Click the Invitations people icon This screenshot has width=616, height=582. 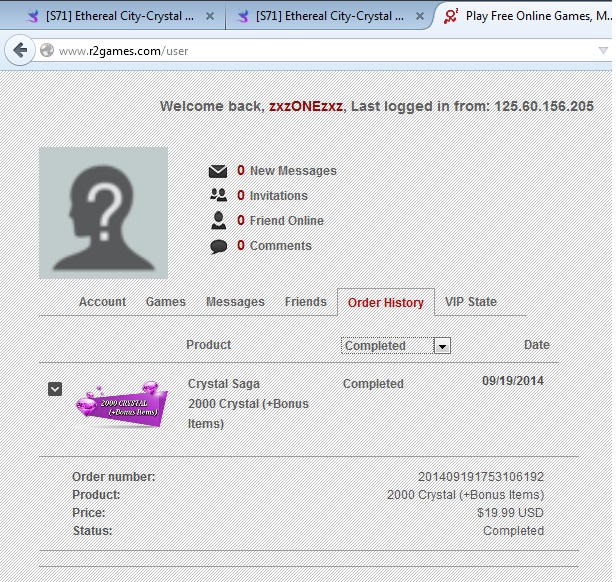tap(218, 196)
